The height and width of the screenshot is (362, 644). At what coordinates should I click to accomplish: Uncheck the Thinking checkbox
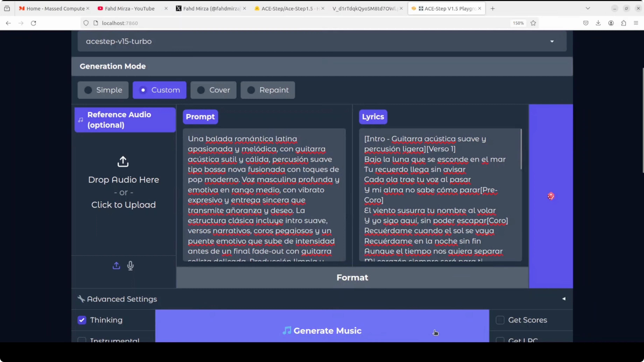click(x=82, y=320)
